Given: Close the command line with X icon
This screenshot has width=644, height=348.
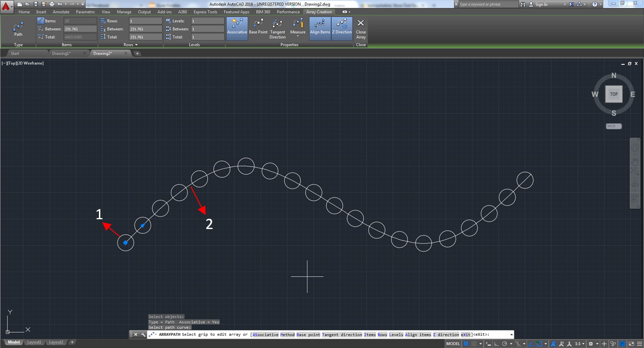Looking at the screenshot, I should tap(136, 334).
